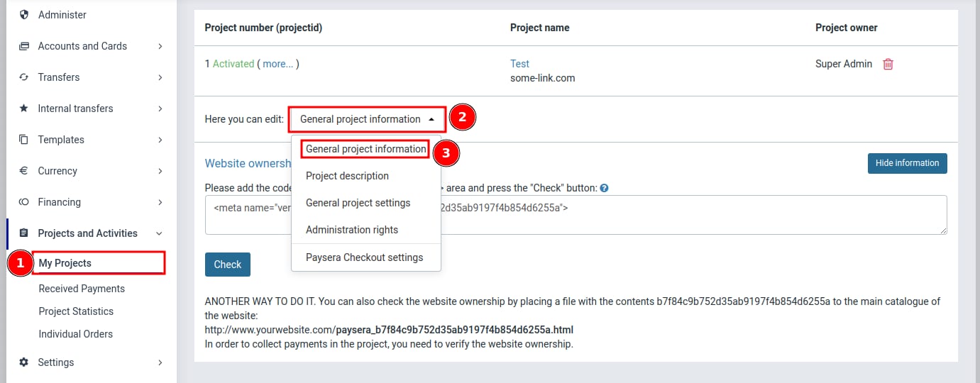Delete project with red trash icon

point(888,64)
